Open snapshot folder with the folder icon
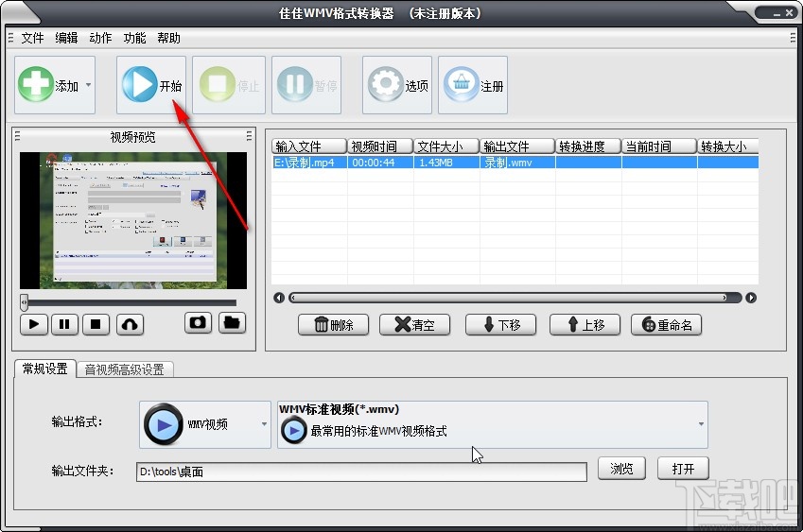 point(232,323)
